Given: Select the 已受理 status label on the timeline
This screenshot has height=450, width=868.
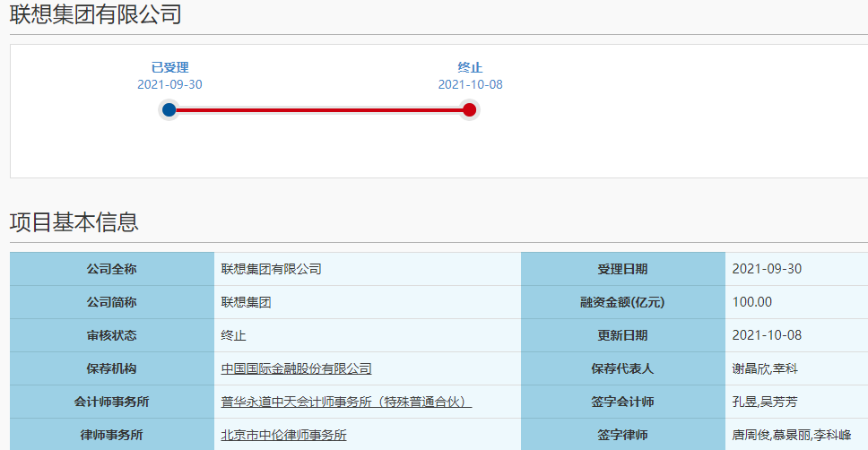Looking at the screenshot, I should (x=170, y=67).
